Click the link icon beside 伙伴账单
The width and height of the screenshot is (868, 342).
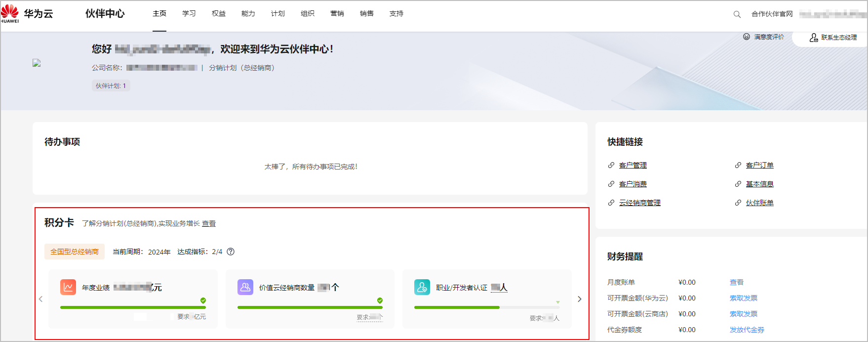coord(738,203)
